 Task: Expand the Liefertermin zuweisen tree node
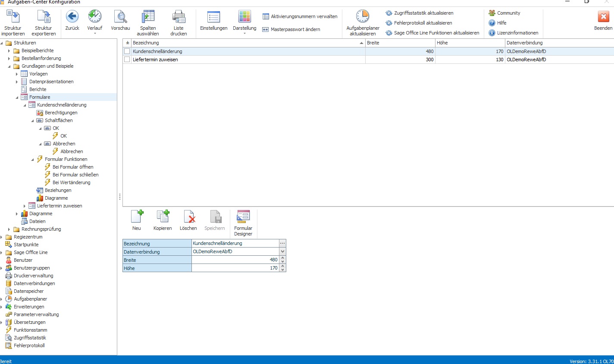25,206
